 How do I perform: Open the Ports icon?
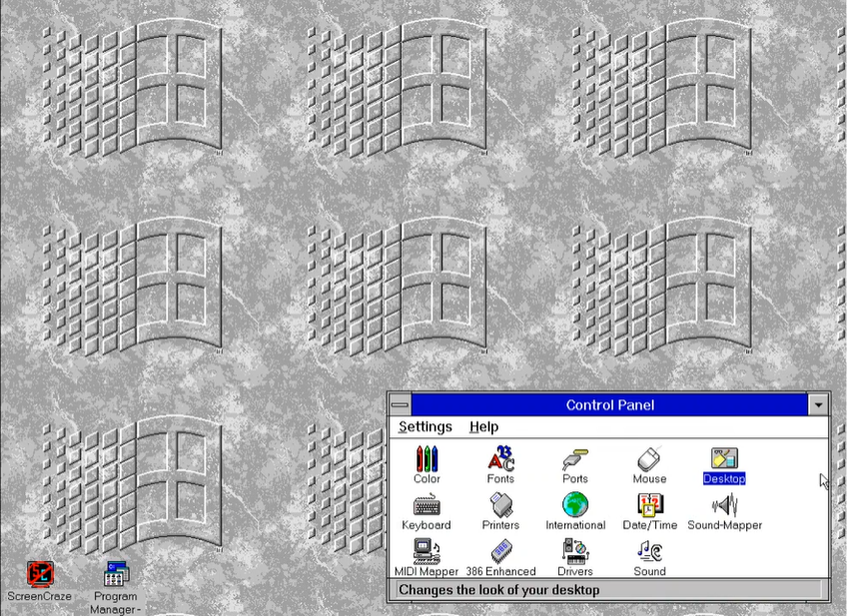click(574, 461)
